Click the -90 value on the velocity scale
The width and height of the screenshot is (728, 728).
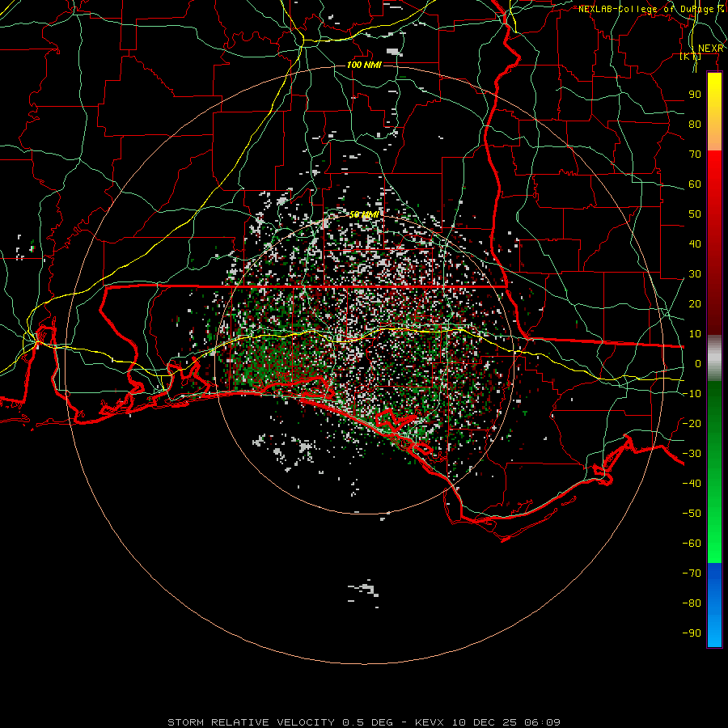click(692, 633)
